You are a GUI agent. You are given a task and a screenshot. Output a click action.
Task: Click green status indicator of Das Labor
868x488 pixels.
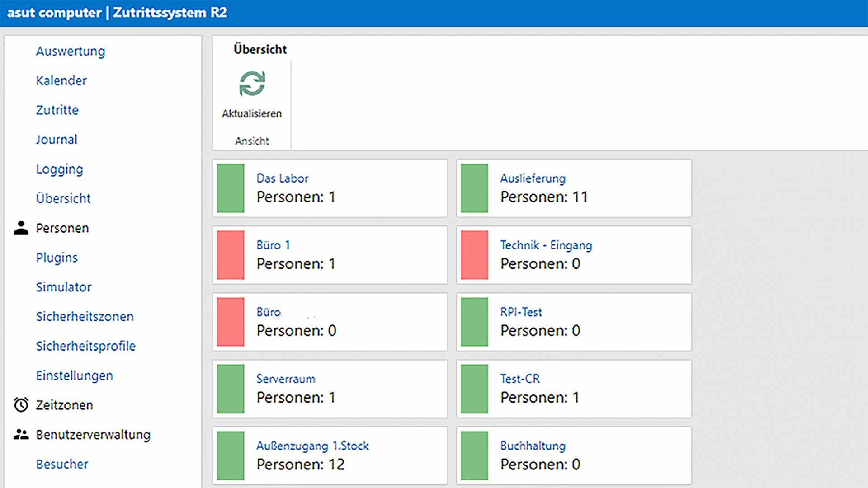point(231,188)
